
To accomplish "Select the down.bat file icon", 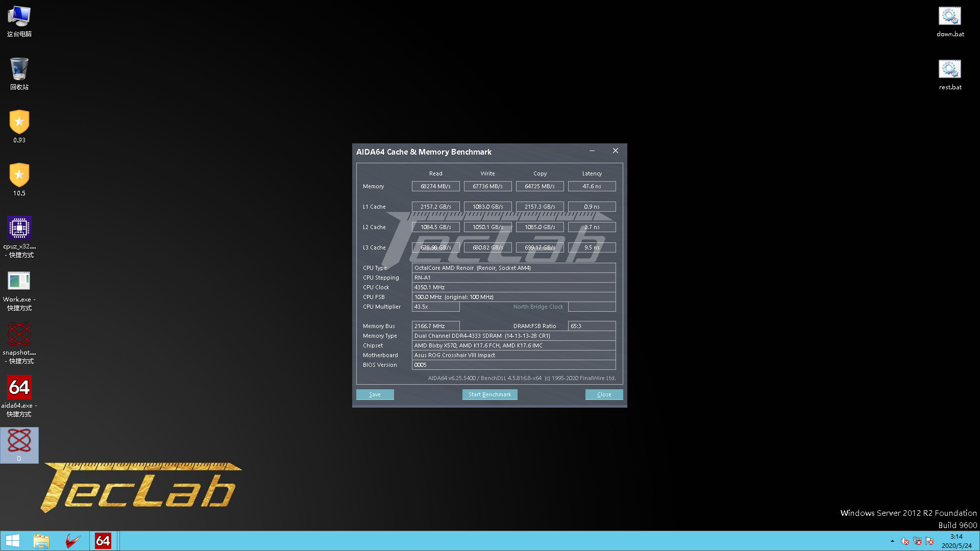I will coord(950,21).
